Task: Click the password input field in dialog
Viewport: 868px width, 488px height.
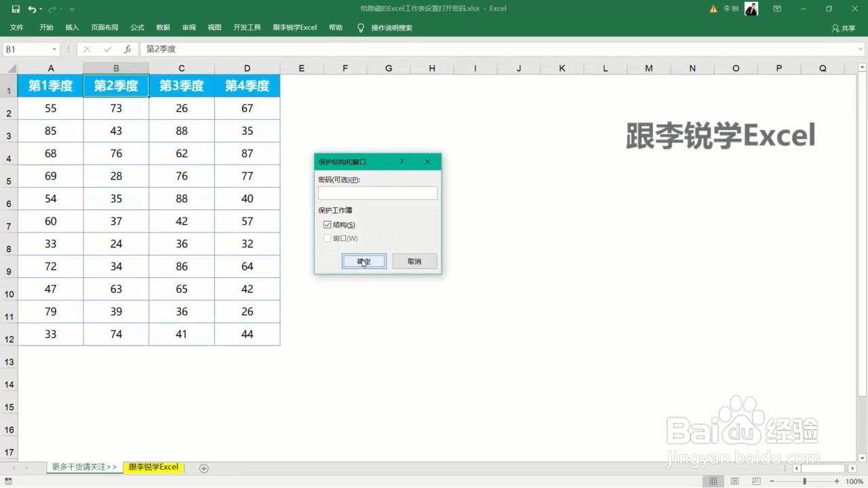Action: [378, 193]
